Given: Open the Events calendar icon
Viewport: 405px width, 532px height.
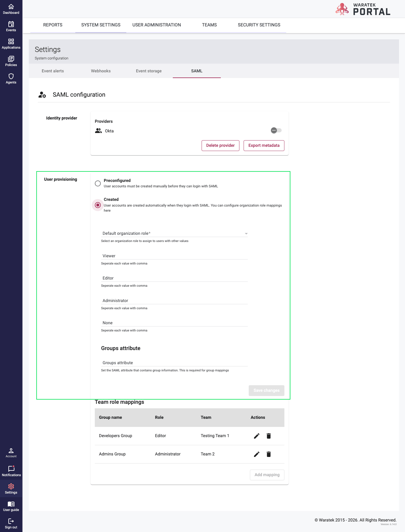Looking at the screenshot, I should tap(11, 24).
